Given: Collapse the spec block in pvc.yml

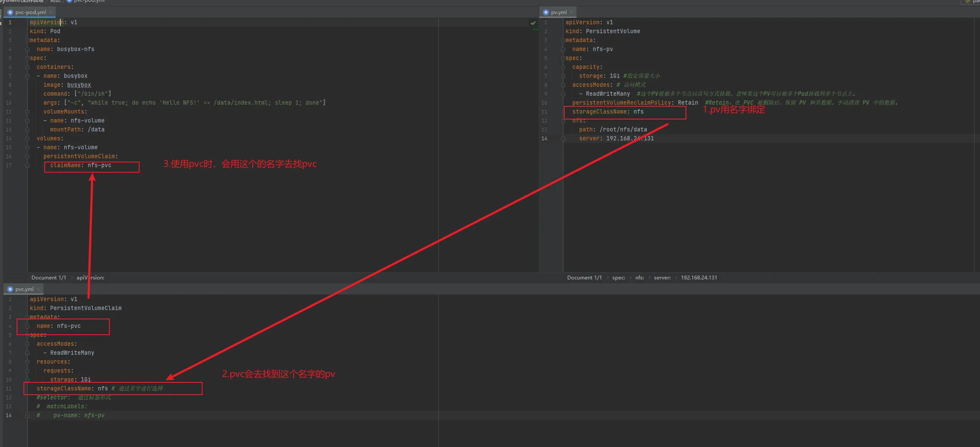Looking at the screenshot, I should (27, 335).
